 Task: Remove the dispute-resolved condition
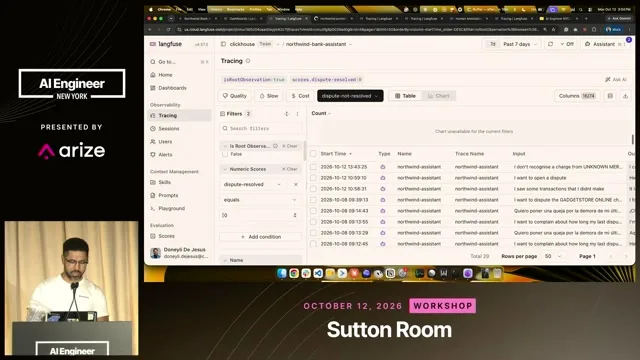(296, 184)
